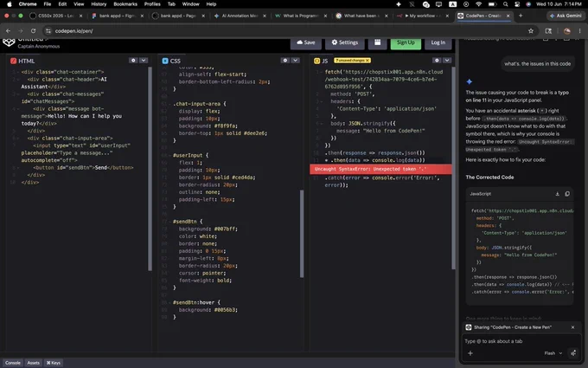588x368 pixels.
Task: Click the green Sign Up button
Action: pos(406,42)
